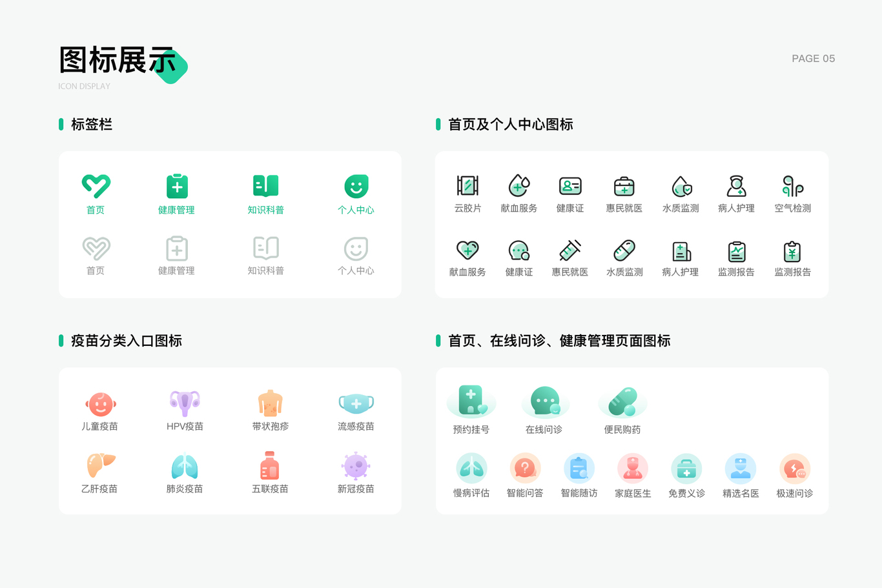Open the 云胶片 film icon
Viewport: 882px width, 588px height.
coord(467,186)
